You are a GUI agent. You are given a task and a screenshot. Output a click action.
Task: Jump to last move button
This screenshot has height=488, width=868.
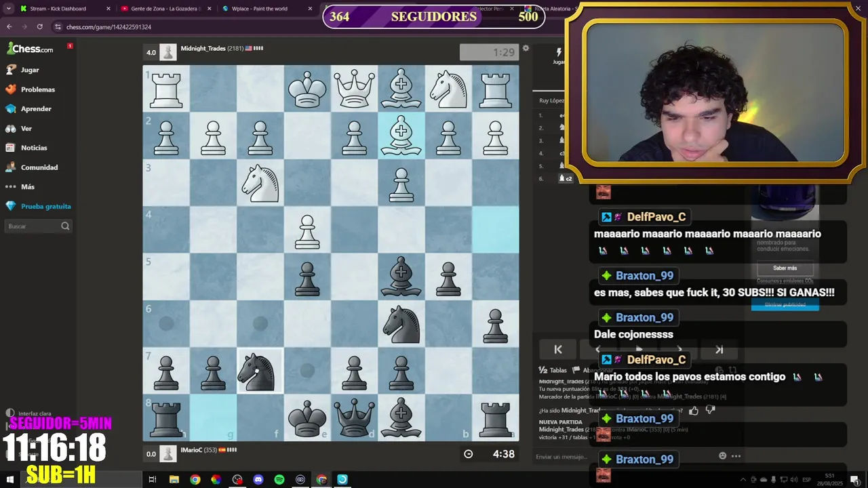coord(719,350)
